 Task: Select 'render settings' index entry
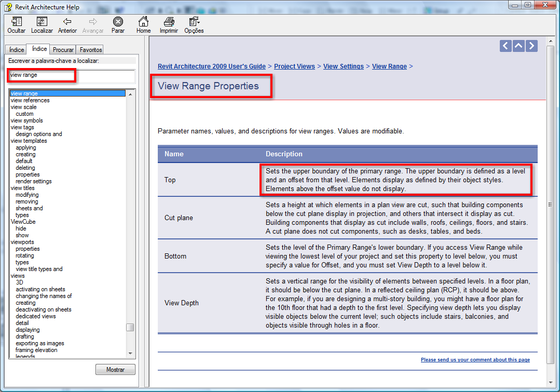pos(34,182)
